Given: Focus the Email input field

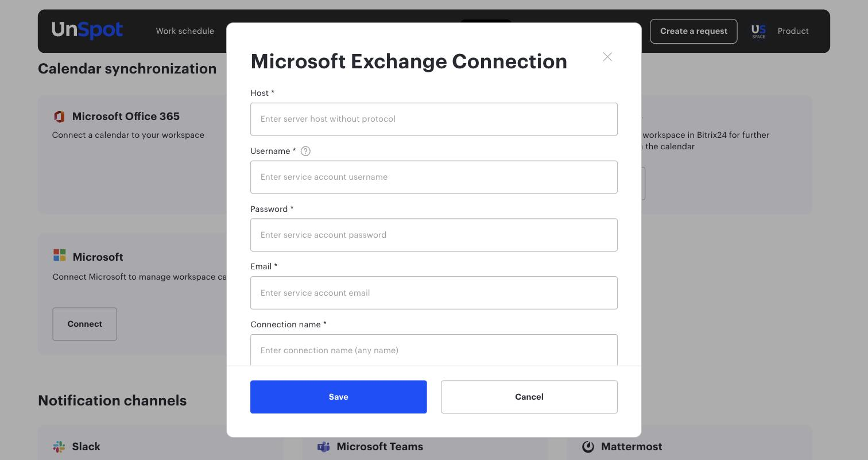Looking at the screenshot, I should (434, 293).
